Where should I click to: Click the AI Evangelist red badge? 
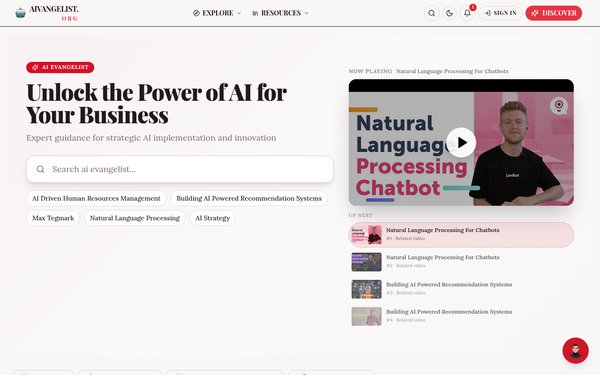tap(60, 67)
